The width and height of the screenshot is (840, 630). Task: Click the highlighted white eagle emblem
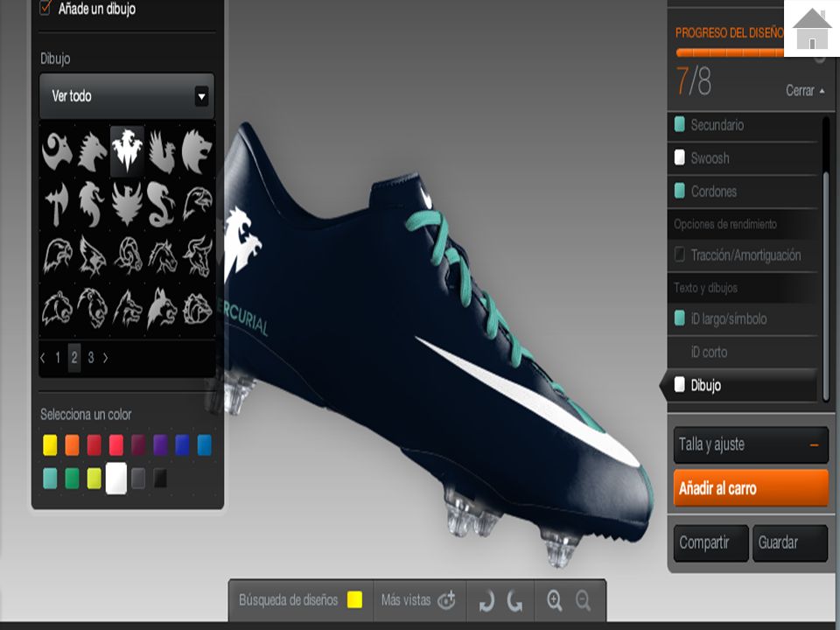[x=127, y=151]
